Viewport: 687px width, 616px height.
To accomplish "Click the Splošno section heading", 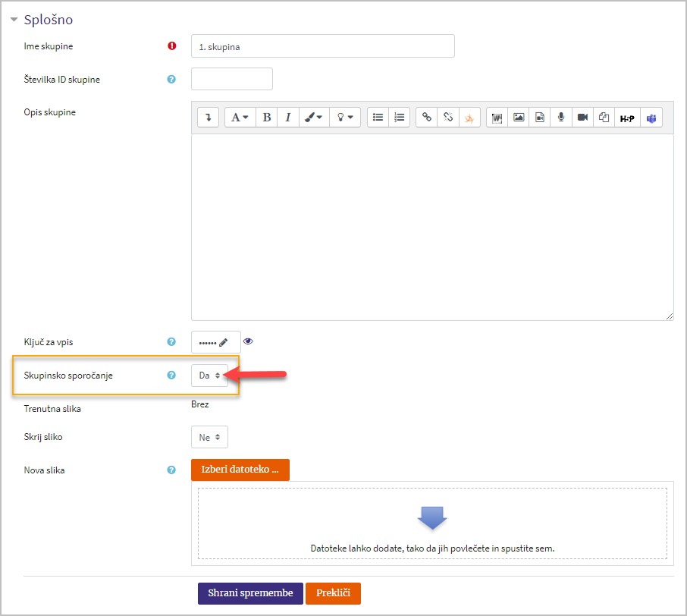I will [x=49, y=20].
